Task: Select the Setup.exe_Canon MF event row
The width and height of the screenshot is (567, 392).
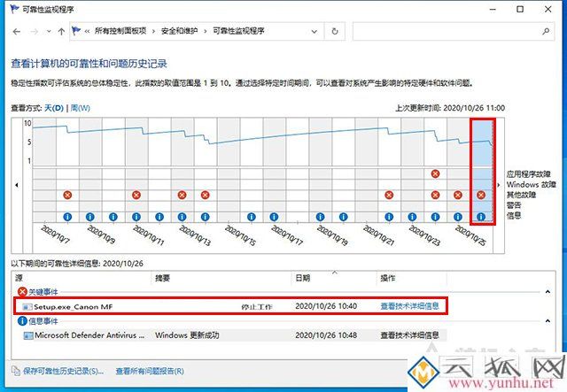Action: point(230,306)
